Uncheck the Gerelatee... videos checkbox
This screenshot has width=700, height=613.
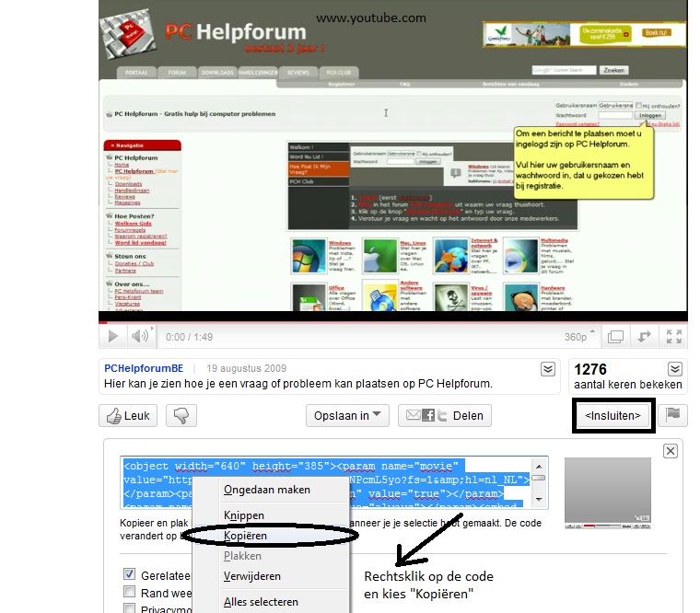point(129,573)
